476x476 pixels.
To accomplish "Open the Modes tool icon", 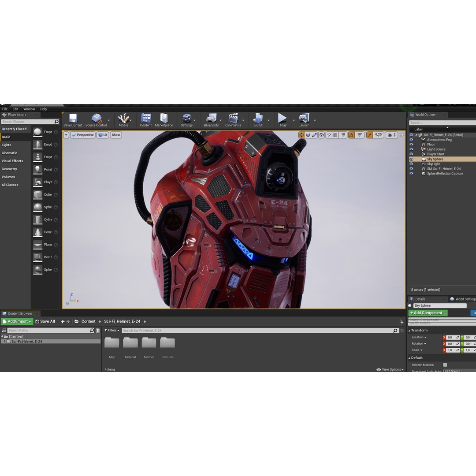I will (x=123, y=118).
